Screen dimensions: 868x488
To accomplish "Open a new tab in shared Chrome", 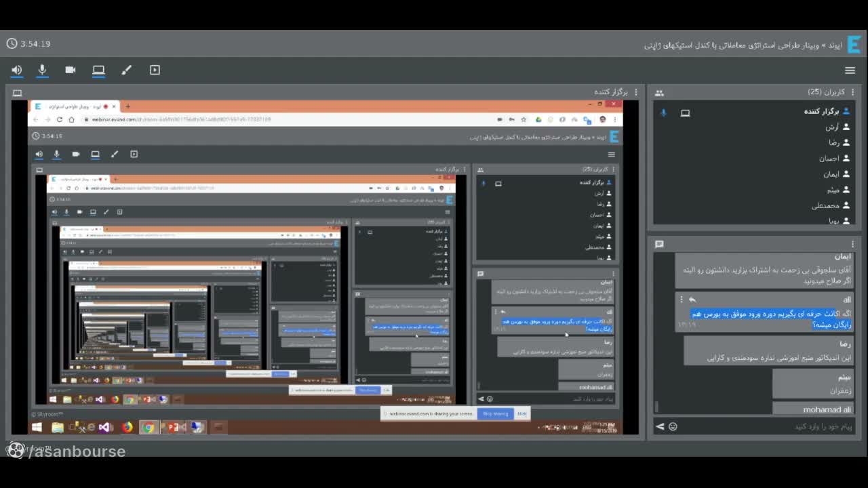I will [127, 106].
